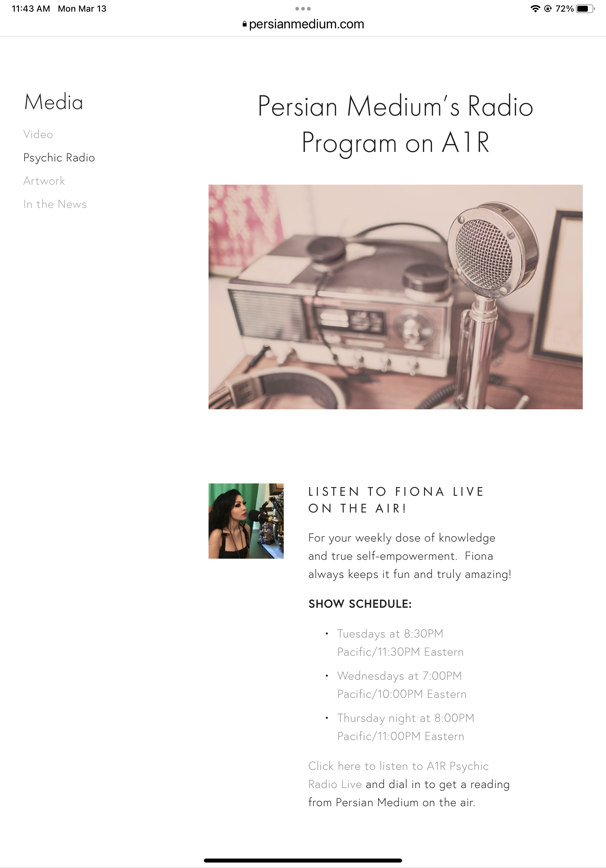
Task: Go to In the News page
Action: pyautogui.click(x=55, y=204)
